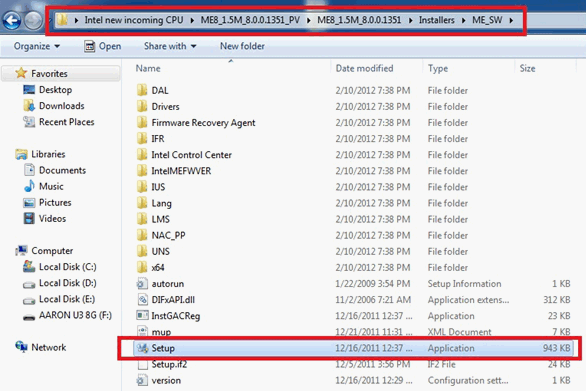This screenshot has height=391, width=586.
Task: Expand arrow after Installers breadcrumb
Action: [x=463, y=20]
